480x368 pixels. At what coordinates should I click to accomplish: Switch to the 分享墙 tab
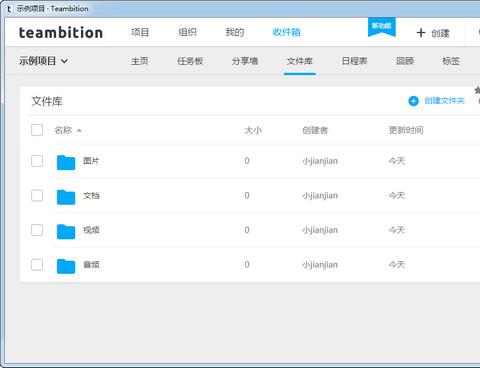click(245, 61)
